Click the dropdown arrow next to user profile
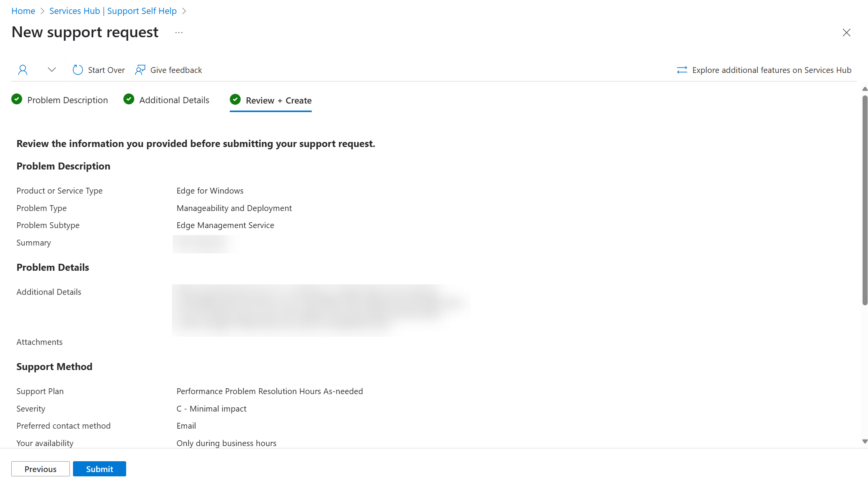 (x=51, y=69)
